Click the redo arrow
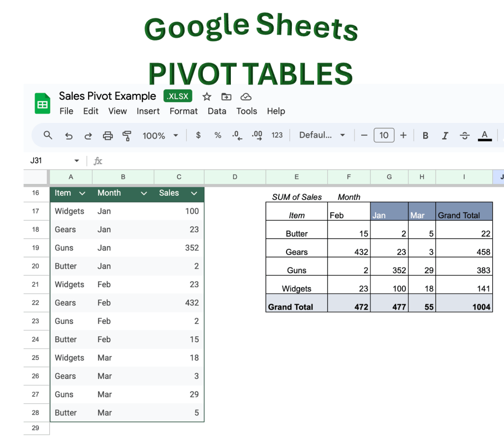The image size is (504, 442). point(88,136)
